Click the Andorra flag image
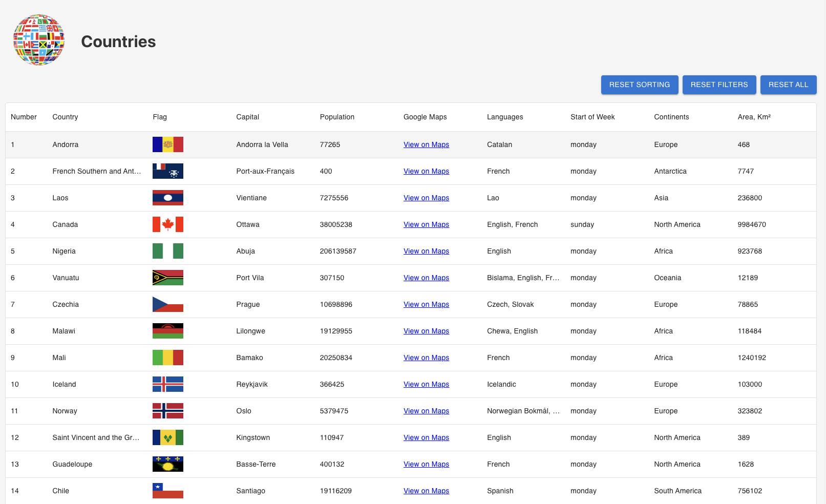Screen dimensions: 826x504 point(167,144)
